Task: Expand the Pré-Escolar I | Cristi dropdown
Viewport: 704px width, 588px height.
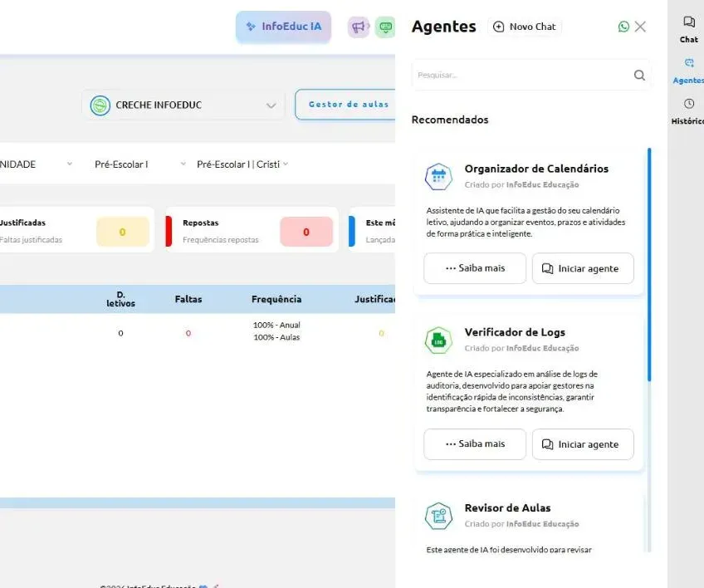Action: 242,164
